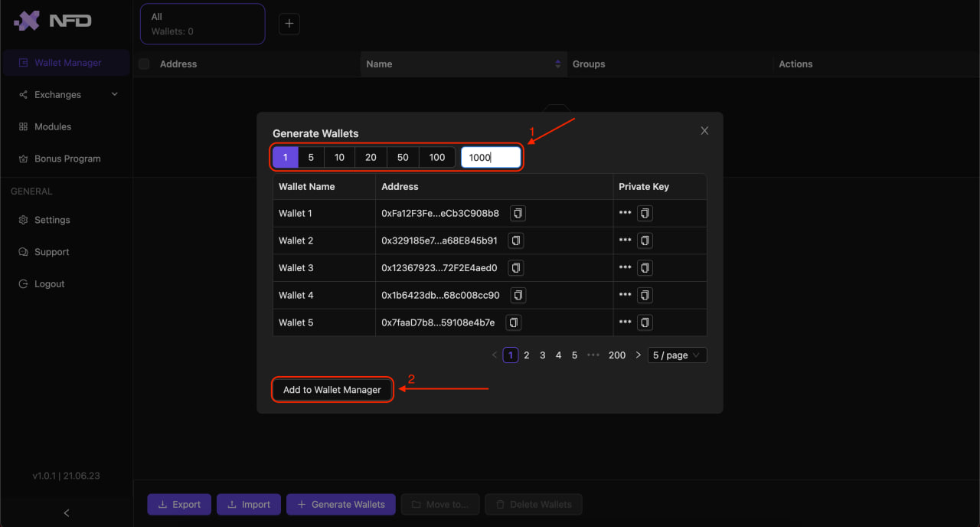Open Support page
Screen dimensions: 980x527
pos(67,252)
